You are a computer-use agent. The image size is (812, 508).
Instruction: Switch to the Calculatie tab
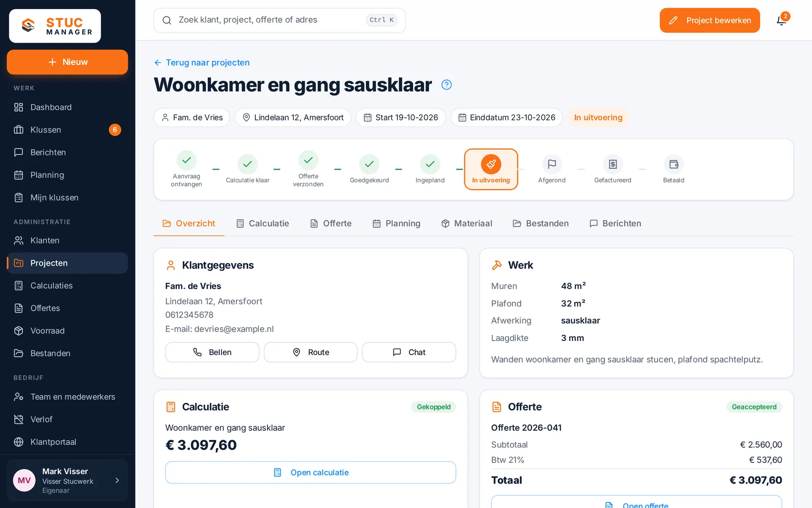263,224
